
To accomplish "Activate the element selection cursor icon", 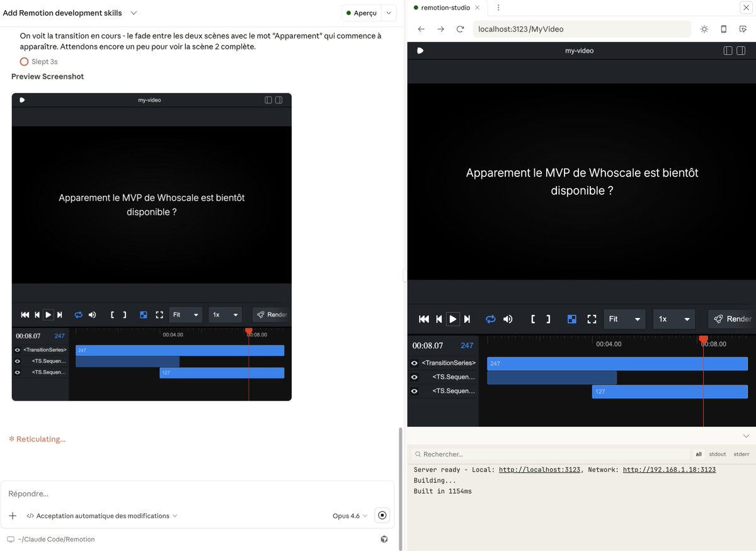I will pyautogui.click(x=743, y=29).
